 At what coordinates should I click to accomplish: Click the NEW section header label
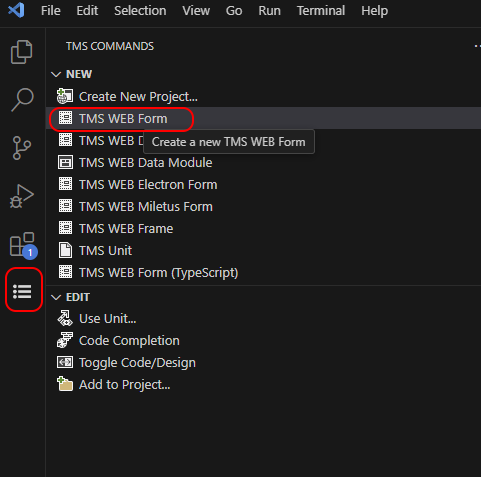pyautogui.click(x=79, y=74)
